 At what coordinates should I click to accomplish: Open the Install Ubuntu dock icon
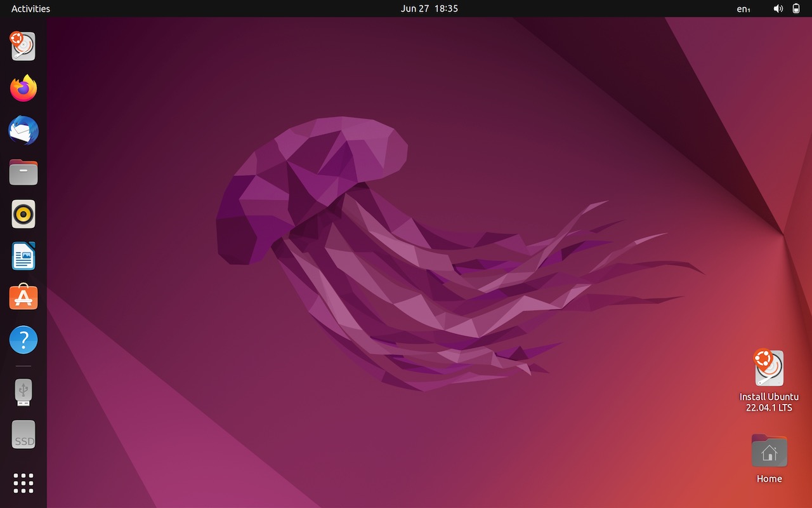tap(23, 46)
